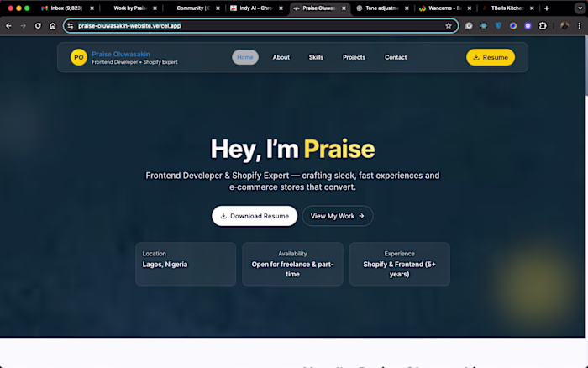Open the Bitwarden shield extension icon
This screenshot has height=368, width=588.
(498, 26)
